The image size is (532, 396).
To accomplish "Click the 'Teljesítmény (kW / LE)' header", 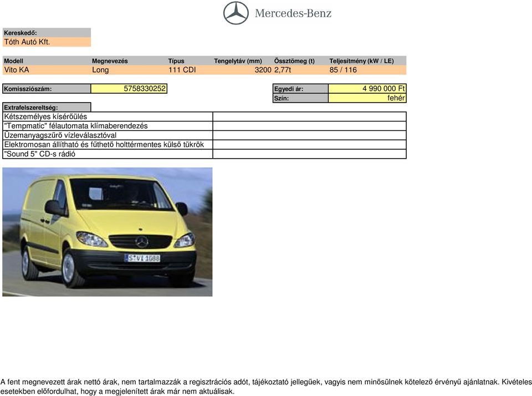I will click(361, 61).
